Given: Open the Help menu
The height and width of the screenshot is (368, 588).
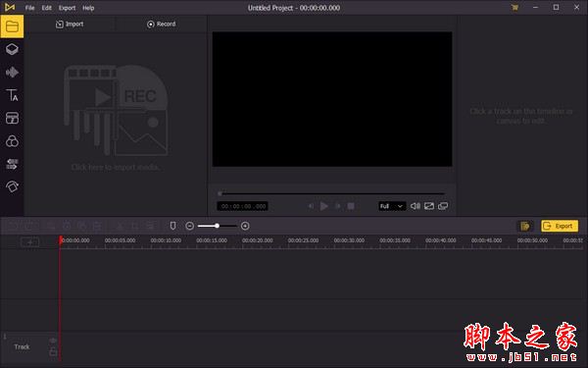Looking at the screenshot, I should click(88, 8).
